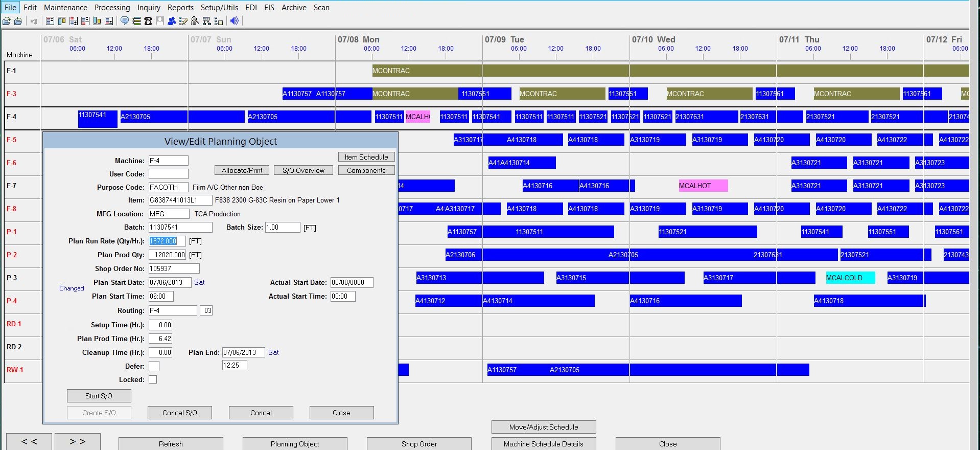The image size is (980, 450).
Task: Click the blue speaker sound icon
Action: [x=234, y=21]
